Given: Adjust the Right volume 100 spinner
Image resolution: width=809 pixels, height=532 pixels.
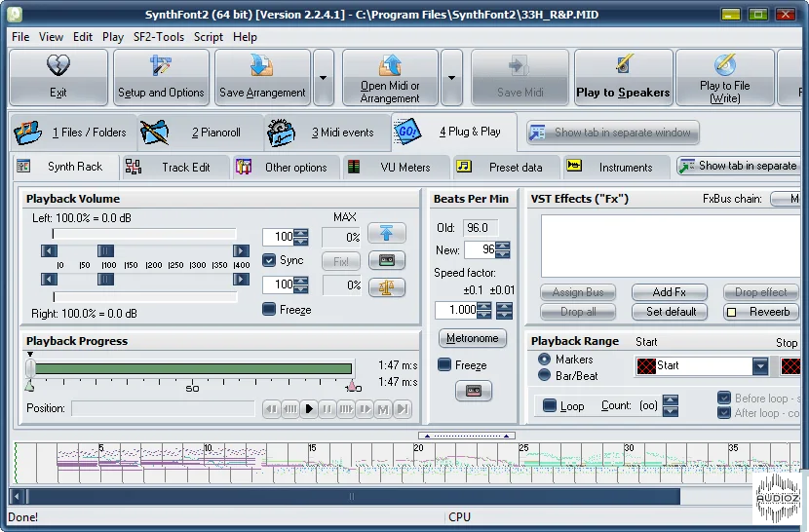Looking at the screenshot, I should point(301,285).
